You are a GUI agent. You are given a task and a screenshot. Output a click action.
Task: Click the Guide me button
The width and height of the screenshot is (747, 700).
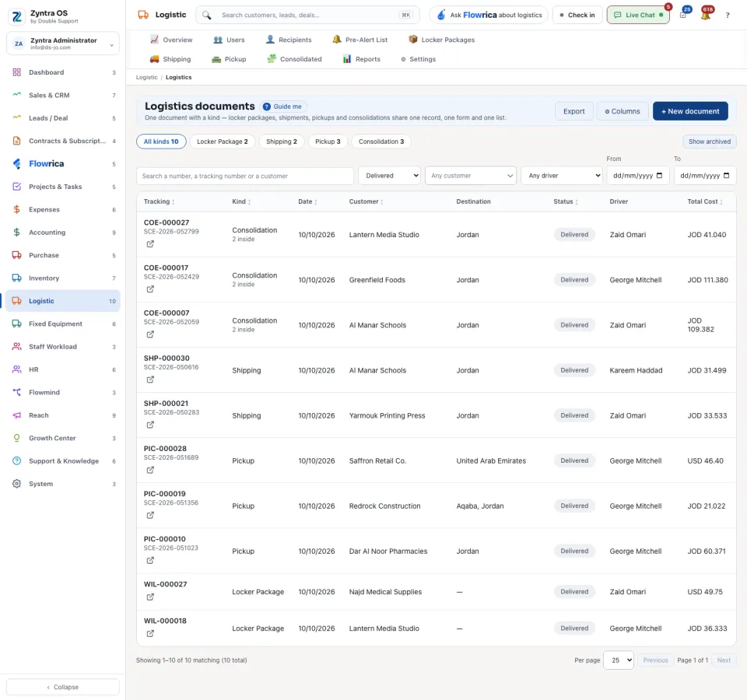pos(283,107)
